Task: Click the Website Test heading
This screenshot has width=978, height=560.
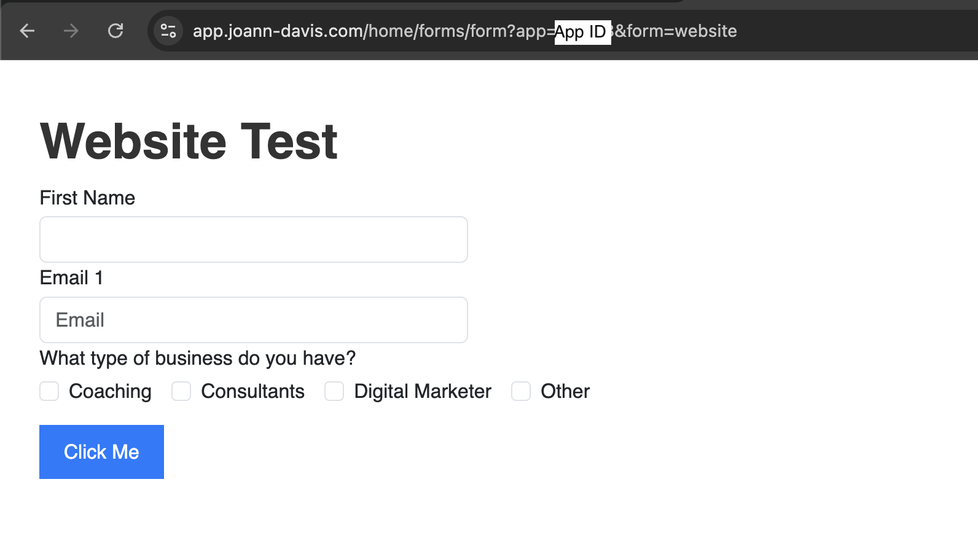Action: point(189,141)
